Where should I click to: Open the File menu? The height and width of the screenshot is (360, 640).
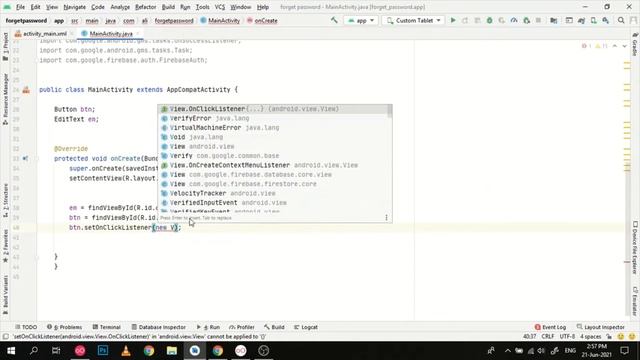point(20,7)
